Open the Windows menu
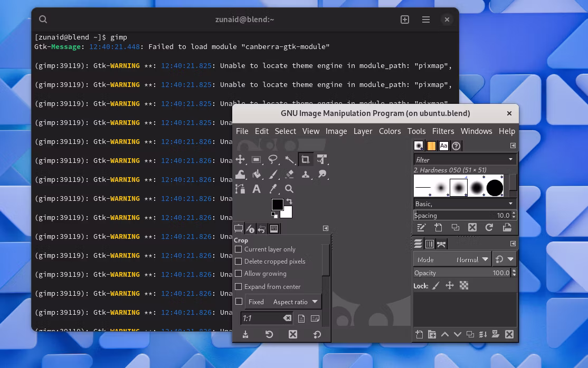Viewport: 588px width, 368px height. click(x=476, y=131)
